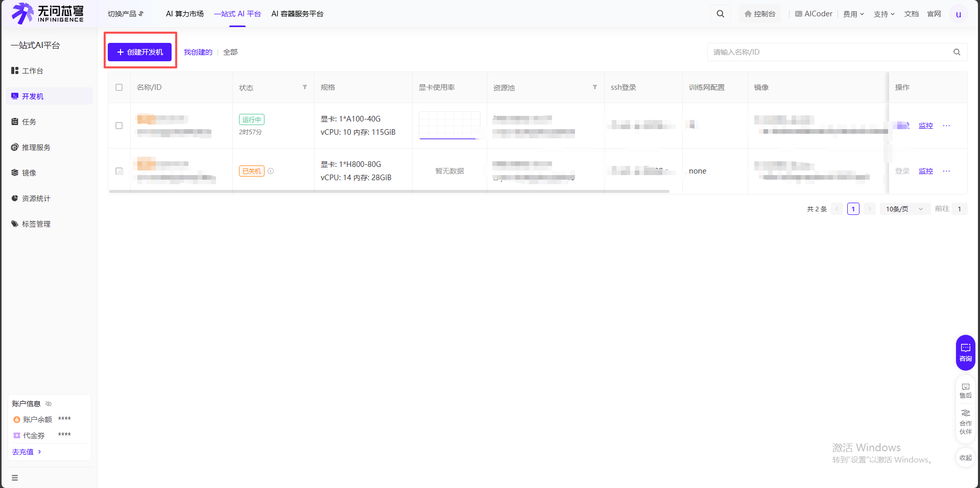The width and height of the screenshot is (980, 488).
Task: View 资源统计 from the sidebar
Action: coord(36,198)
